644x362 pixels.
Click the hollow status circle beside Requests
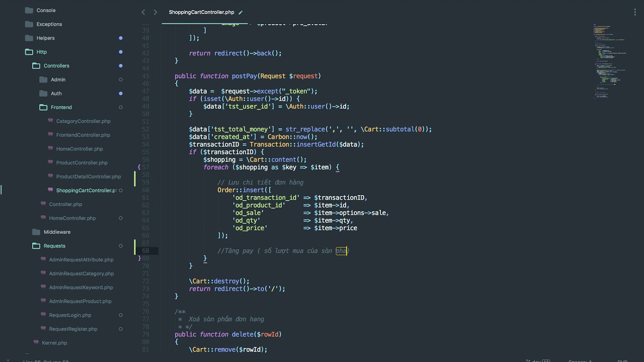(x=121, y=246)
